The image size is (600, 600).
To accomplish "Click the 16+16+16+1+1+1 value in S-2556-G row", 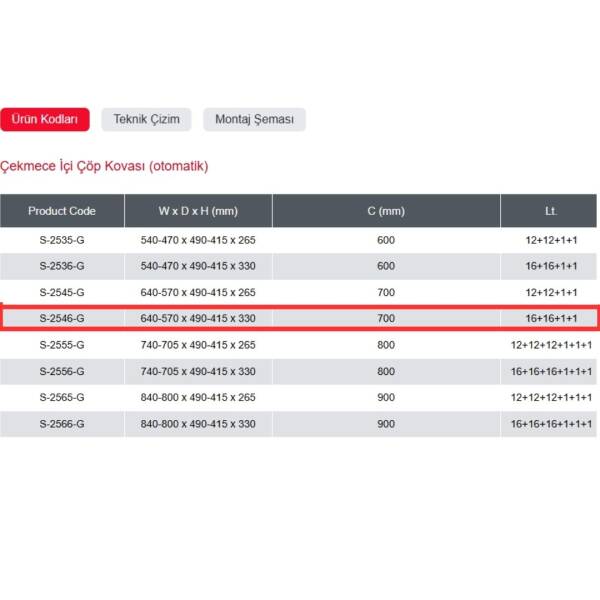I will click(x=551, y=371).
